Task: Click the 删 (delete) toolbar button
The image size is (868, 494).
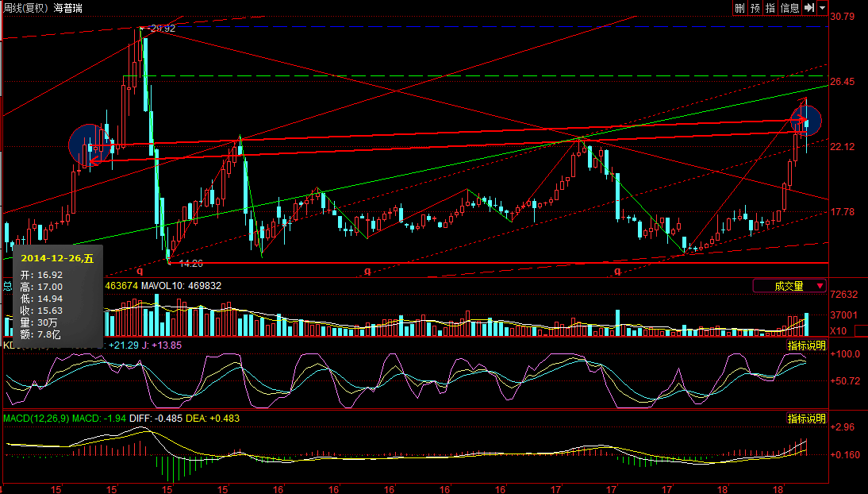Action: [739, 8]
